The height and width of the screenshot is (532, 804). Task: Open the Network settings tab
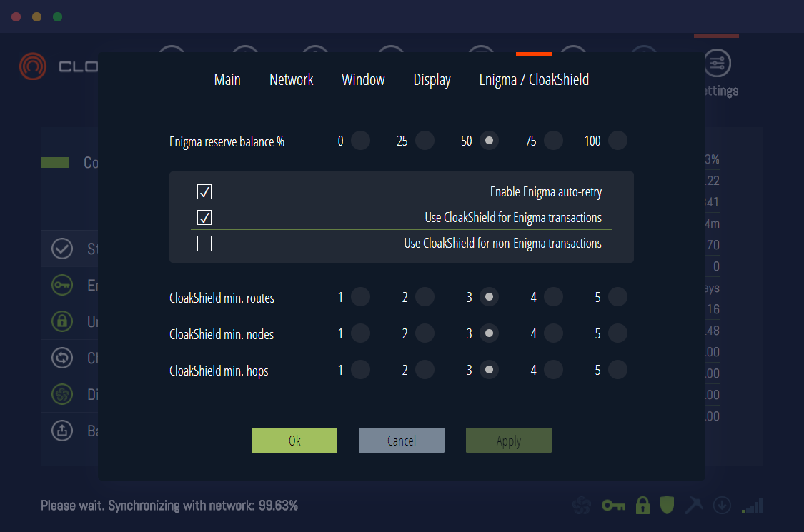pyautogui.click(x=292, y=79)
